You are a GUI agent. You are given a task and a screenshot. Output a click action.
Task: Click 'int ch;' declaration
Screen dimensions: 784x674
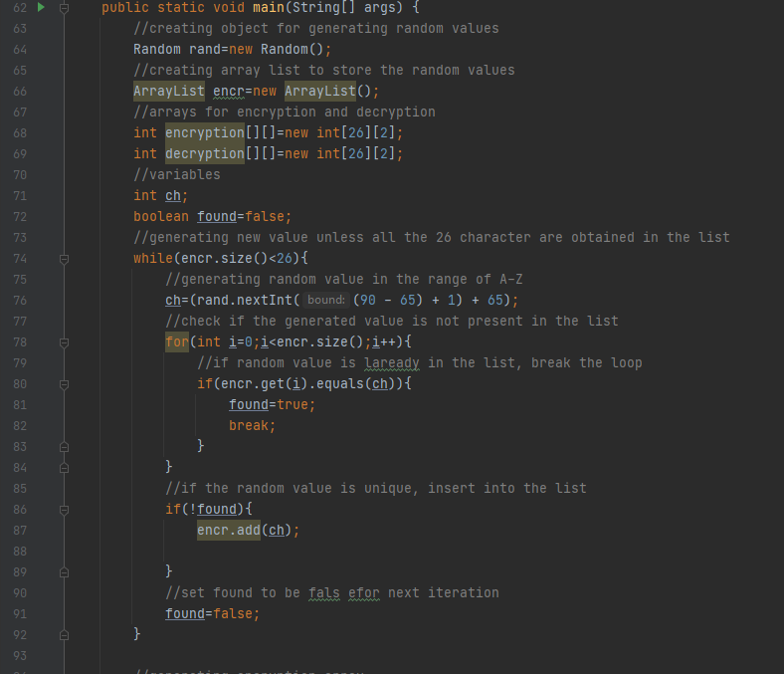tap(160, 195)
